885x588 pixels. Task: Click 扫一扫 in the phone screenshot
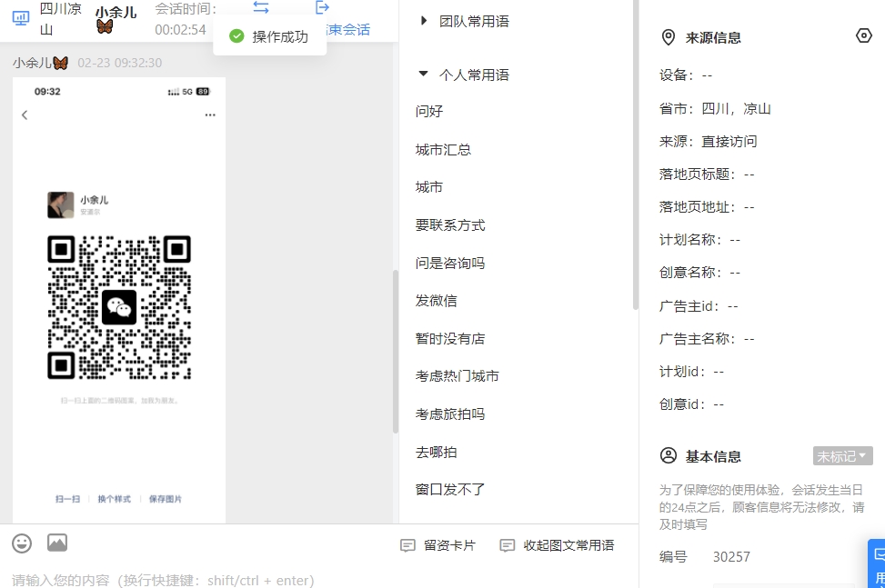67,499
